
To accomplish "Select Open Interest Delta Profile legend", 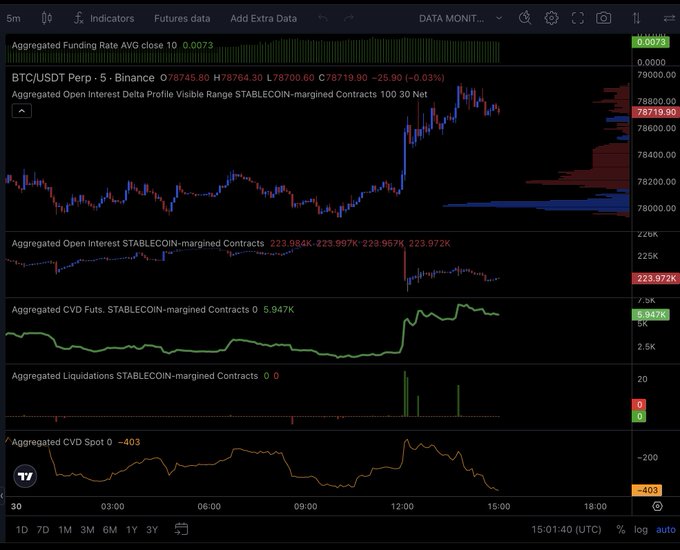I will pos(219,94).
